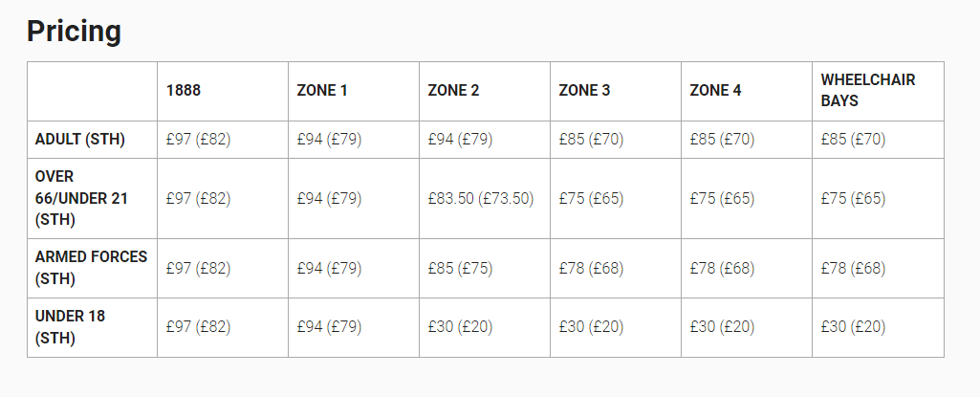The image size is (980, 397).
Task: Click the Over 66/Under 21 row label
Action: point(81,198)
